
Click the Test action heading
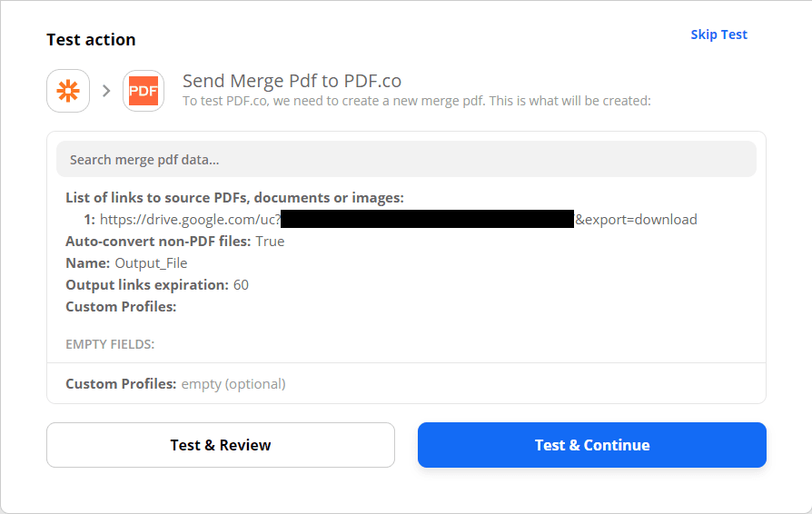91,40
